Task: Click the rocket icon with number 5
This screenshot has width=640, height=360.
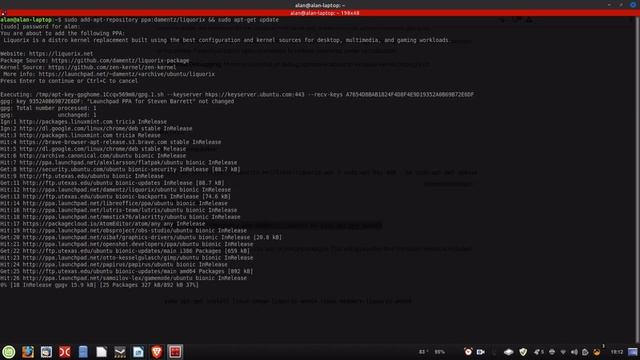Action: 538,352
